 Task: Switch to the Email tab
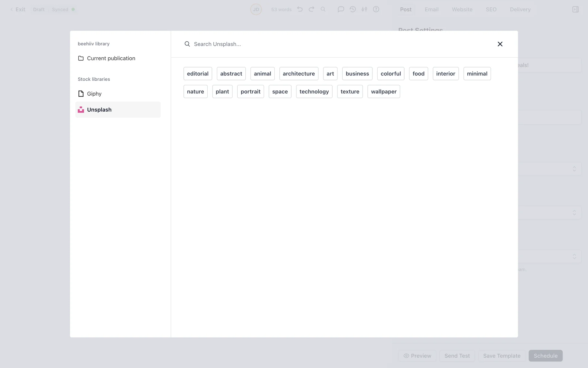pyautogui.click(x=432, y=9)
